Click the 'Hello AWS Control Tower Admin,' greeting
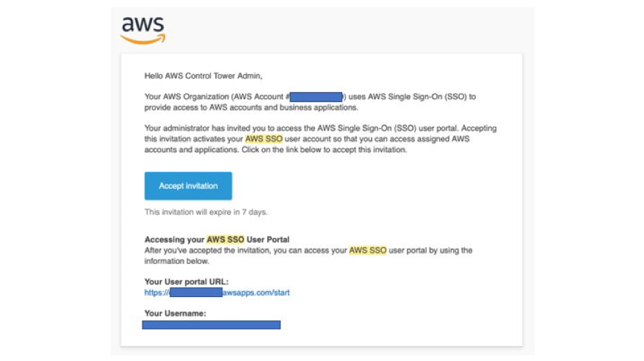644x361 pixels. click(203, 76)
